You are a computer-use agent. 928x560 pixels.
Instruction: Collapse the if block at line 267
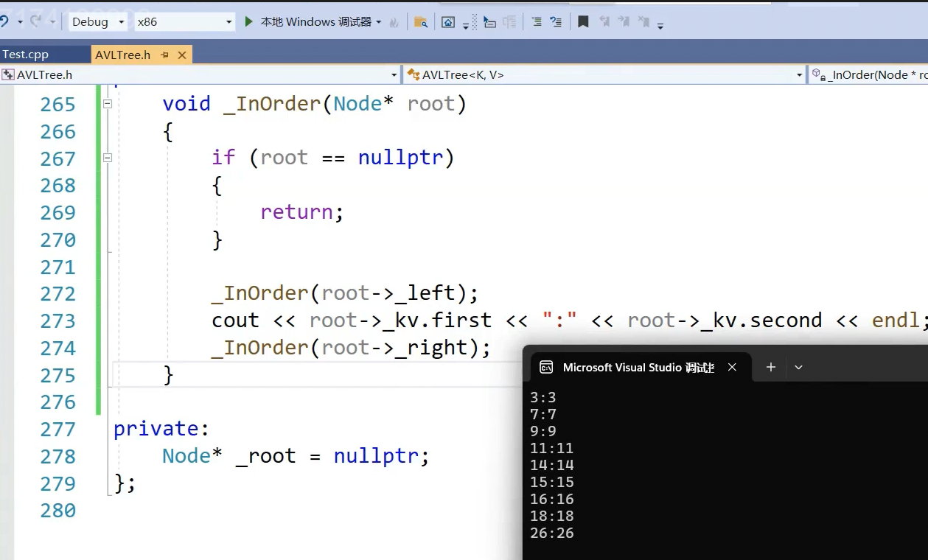point(108,158)
